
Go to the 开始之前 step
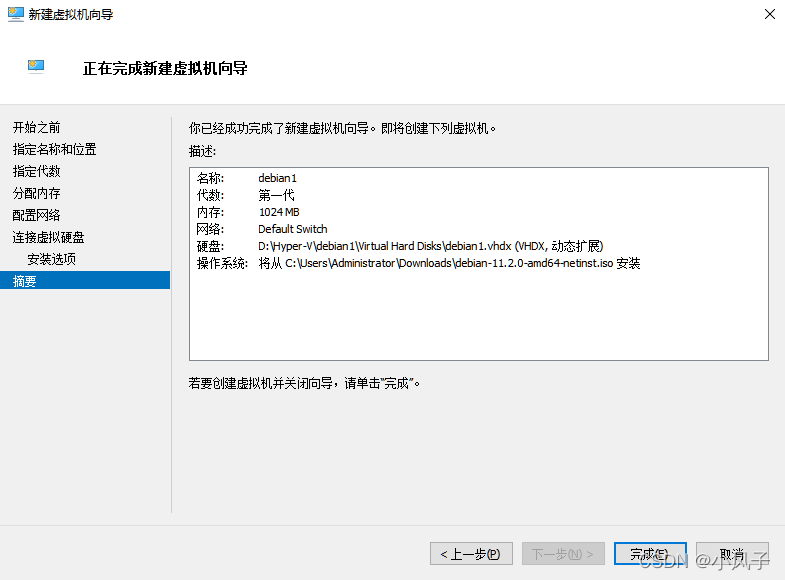tap(36, 128)
